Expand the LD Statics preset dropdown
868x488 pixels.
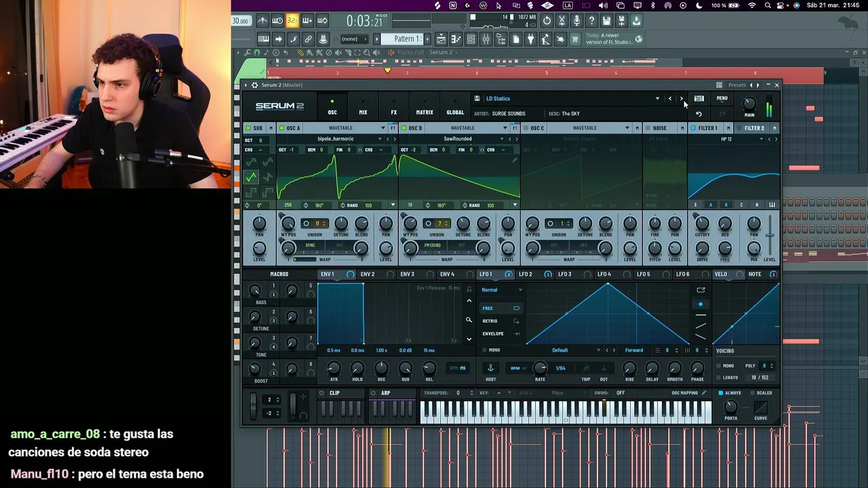tap(656, 99)
